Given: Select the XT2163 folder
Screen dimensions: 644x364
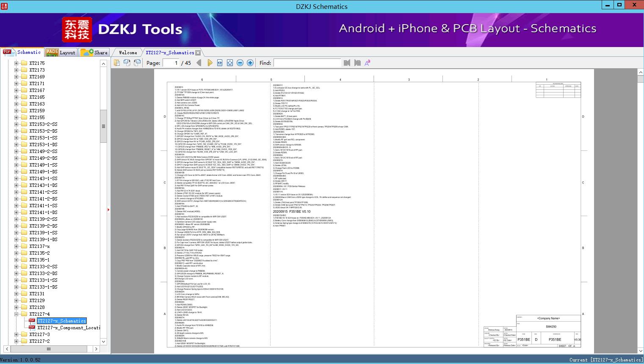Looking at the screenshot, I should [37, 104].
